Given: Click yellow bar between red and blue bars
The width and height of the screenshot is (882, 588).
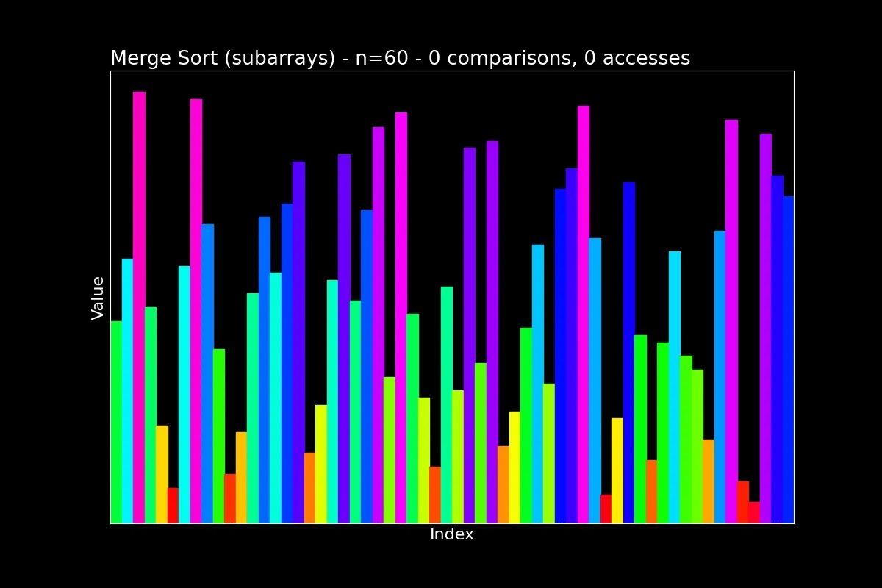Looking at the screenshot, I should coord(617,470).
